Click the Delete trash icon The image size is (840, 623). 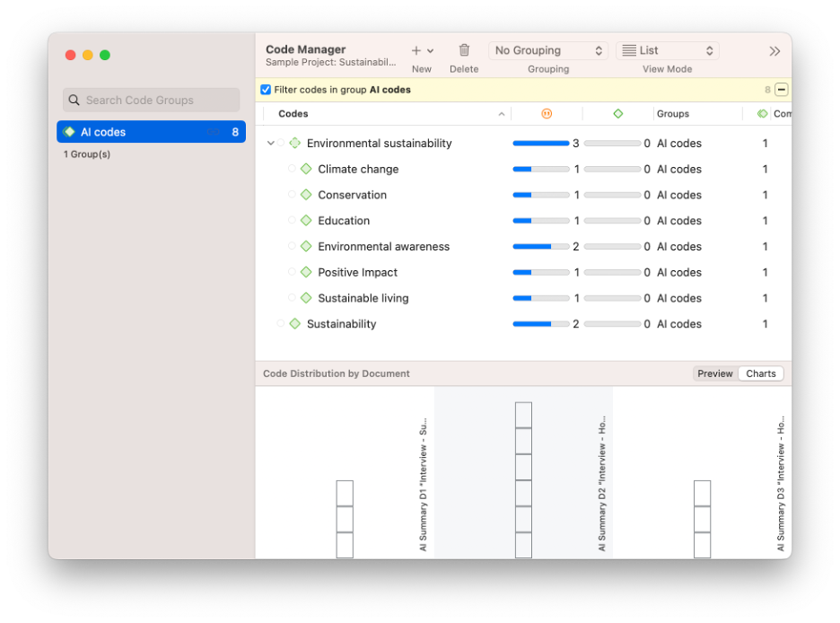coord(464,51)
